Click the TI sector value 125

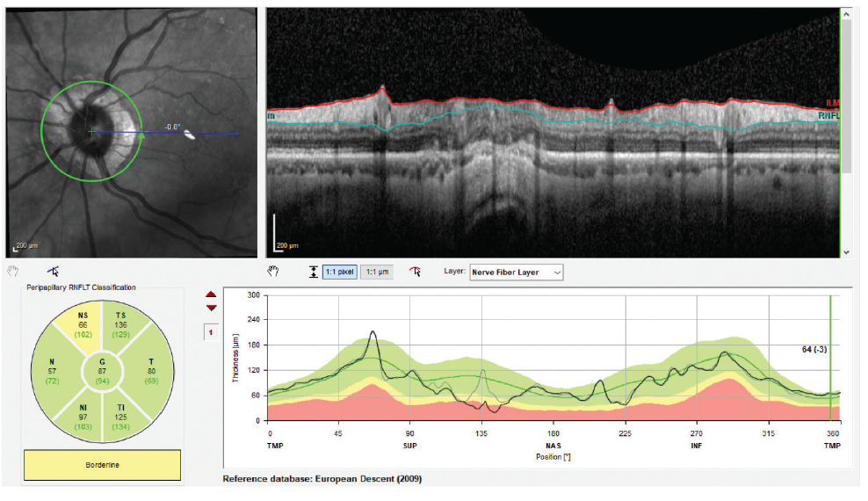pos(120,417)
